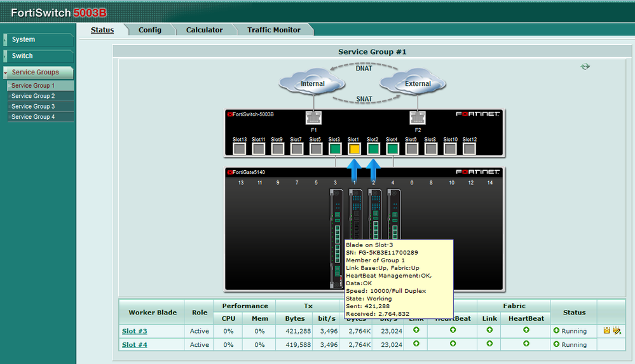This screenshot has height=364, width=635.
Task: Switch to the Config tab
Action: point(150,30)
